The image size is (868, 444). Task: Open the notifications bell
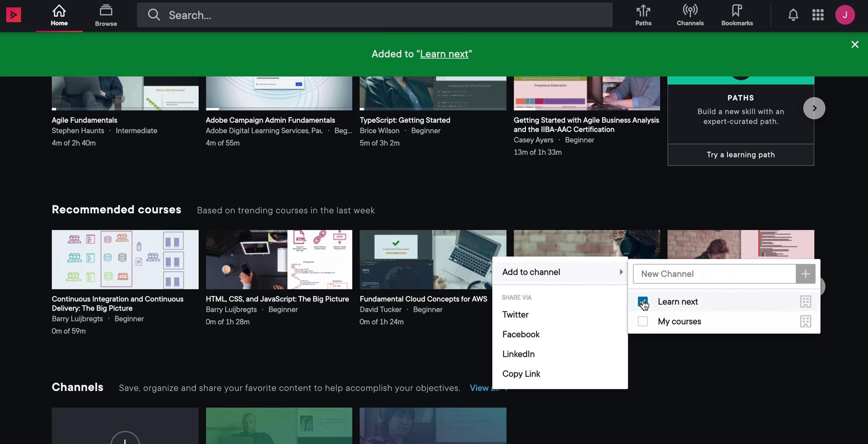(x=793, y=15)
